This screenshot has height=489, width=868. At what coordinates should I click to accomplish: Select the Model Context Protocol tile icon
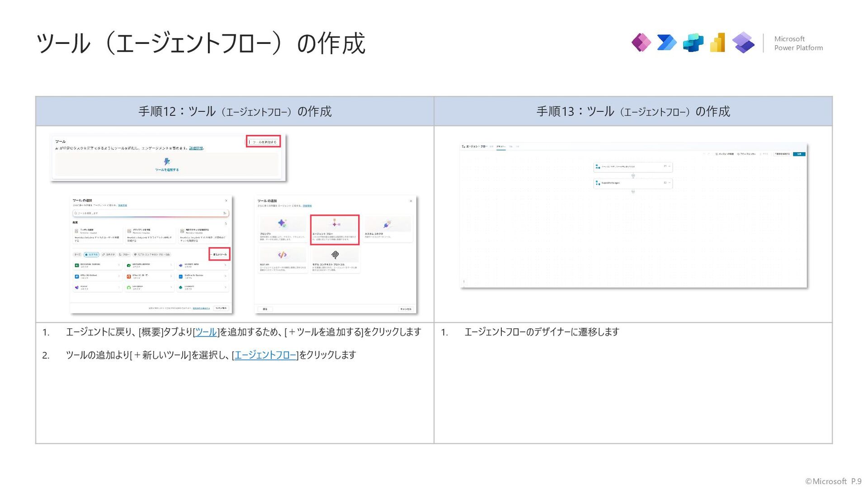[335, 255]
